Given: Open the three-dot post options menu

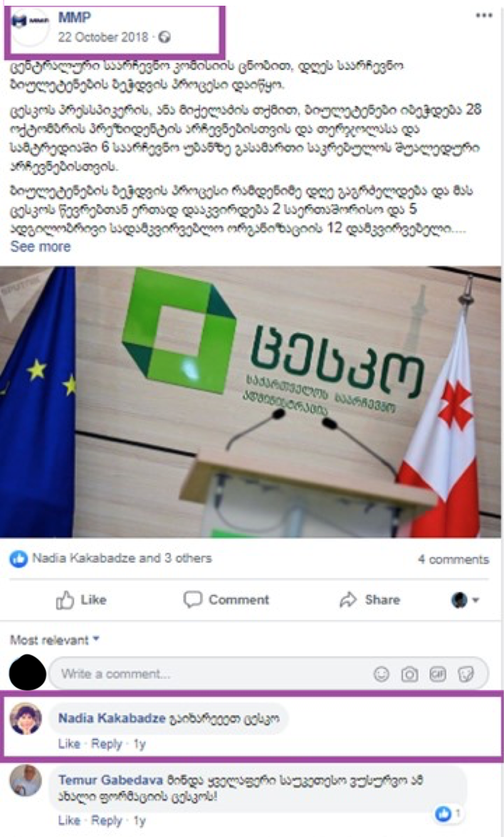Looking at the screenshot, I should [x=484, y=16].
